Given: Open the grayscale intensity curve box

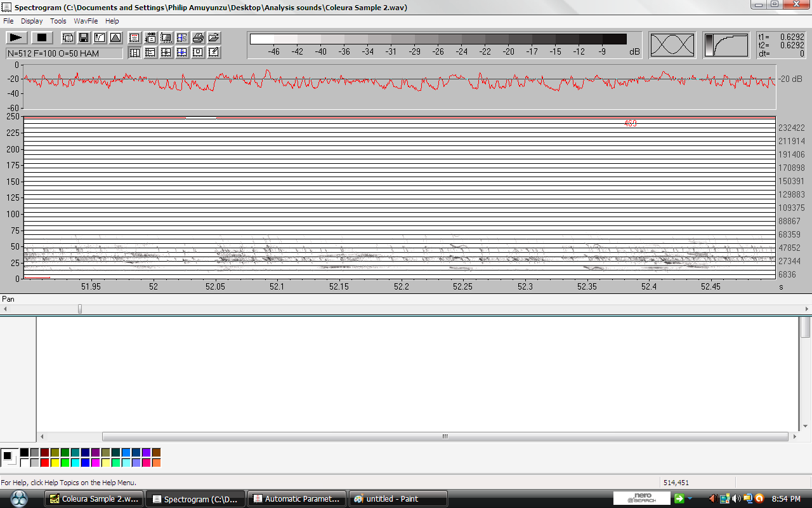Looking at the screenshot, I should [x=726, y=45].
